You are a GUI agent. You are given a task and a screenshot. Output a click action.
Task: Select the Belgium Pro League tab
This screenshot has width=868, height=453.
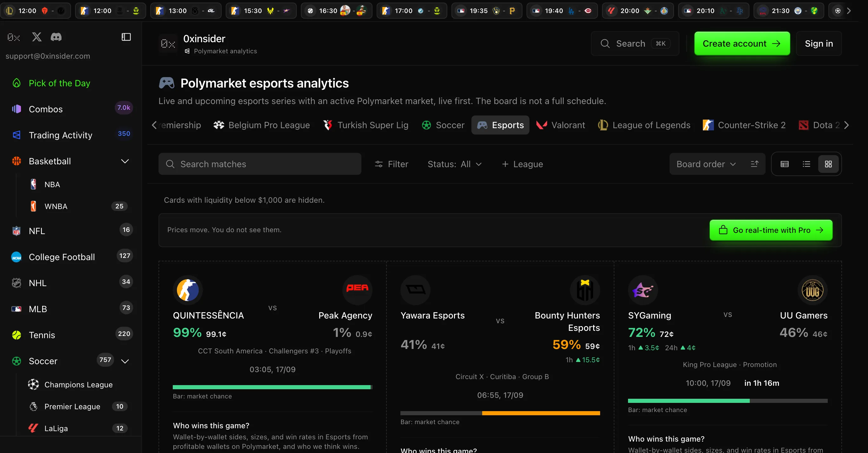[262, 125]
